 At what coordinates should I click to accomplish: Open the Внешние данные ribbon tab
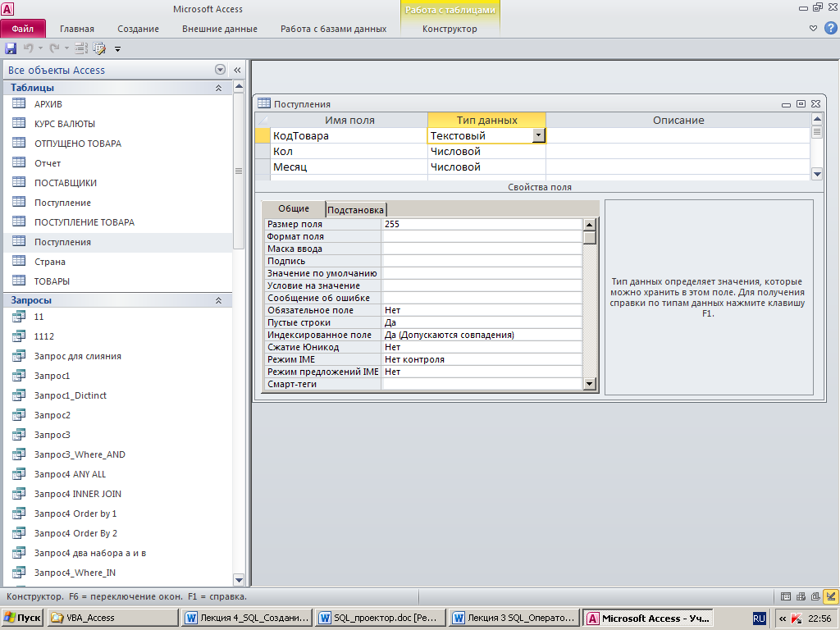pos(220,29)
